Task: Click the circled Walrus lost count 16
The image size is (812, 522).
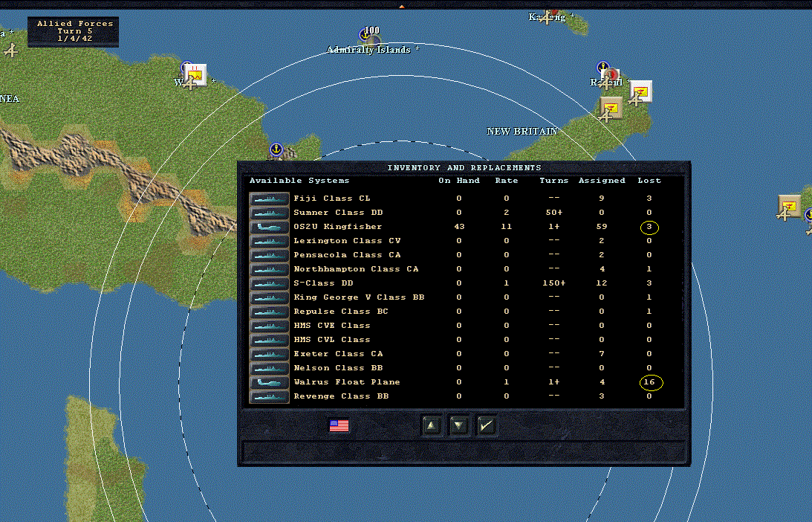Action: click(651, 382)
